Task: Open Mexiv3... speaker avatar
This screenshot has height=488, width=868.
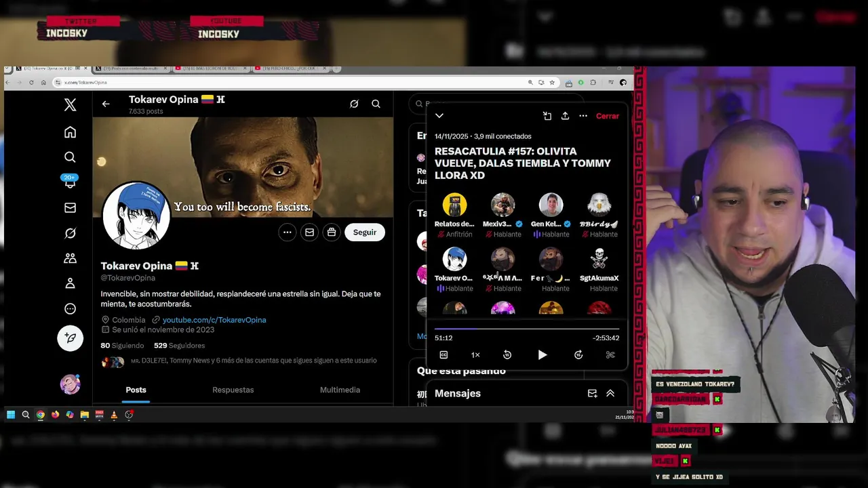Action: click(502, 205)
